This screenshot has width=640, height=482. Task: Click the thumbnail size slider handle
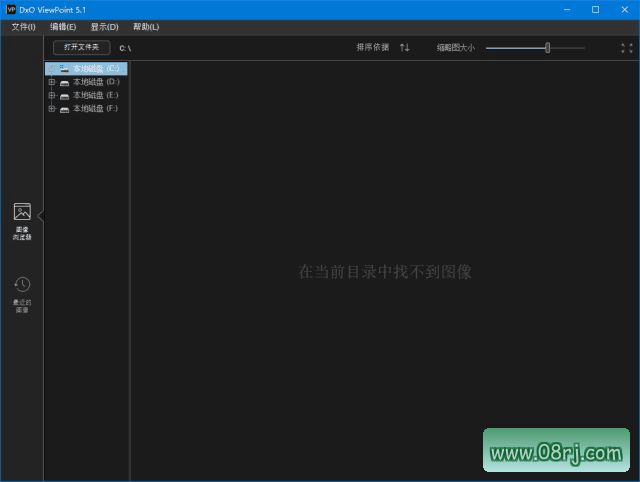(x=547, y=47)
